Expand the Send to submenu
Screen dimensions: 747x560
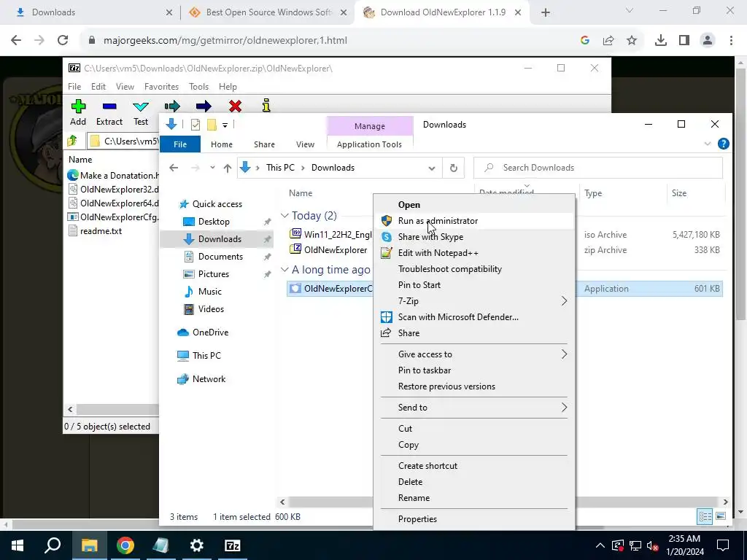point(564,408)
